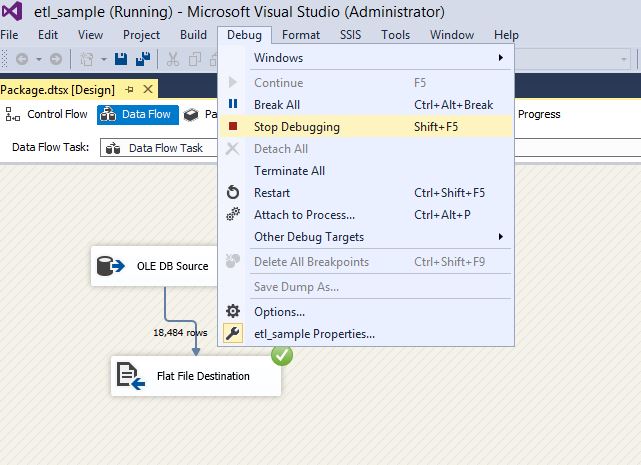
Task: Click the etl_sample Properties wrench icon
Action: click(x=233, y=334)
